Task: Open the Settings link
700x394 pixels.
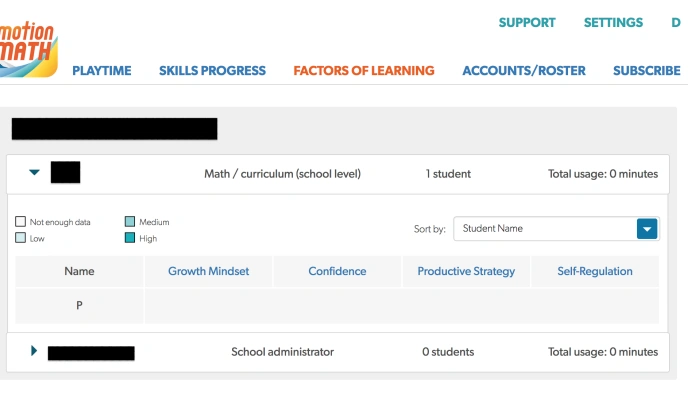Action: [613, 23]
